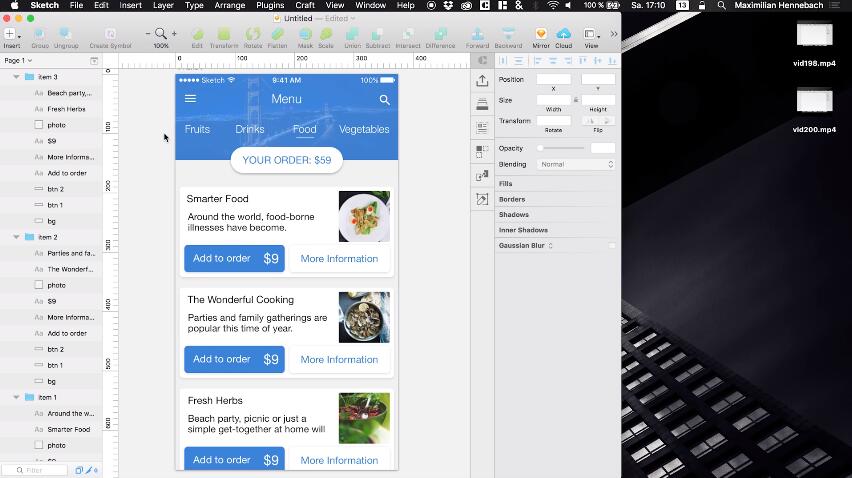Select the Drinks tab in artboard
Image resolution: width=852 pixels, height=478 pixels.
[x=249, y=129]
